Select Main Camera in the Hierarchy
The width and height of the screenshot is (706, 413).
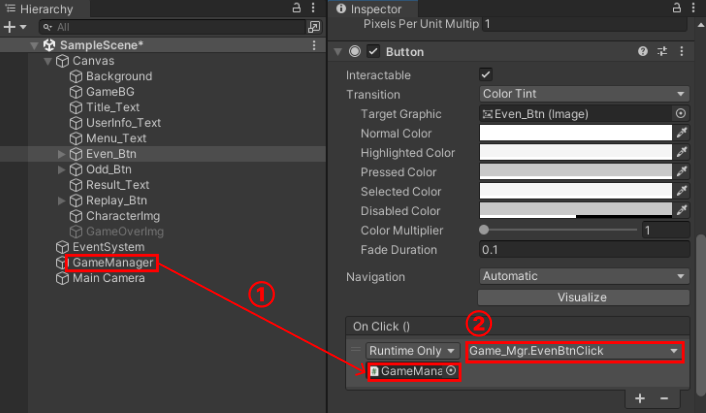pos(109,278)
